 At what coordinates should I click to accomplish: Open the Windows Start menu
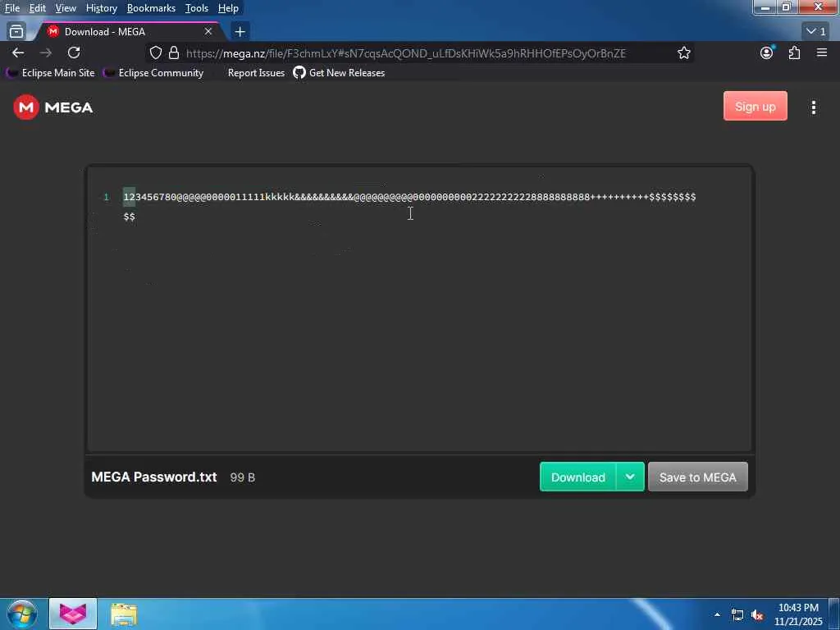(22, 614)
